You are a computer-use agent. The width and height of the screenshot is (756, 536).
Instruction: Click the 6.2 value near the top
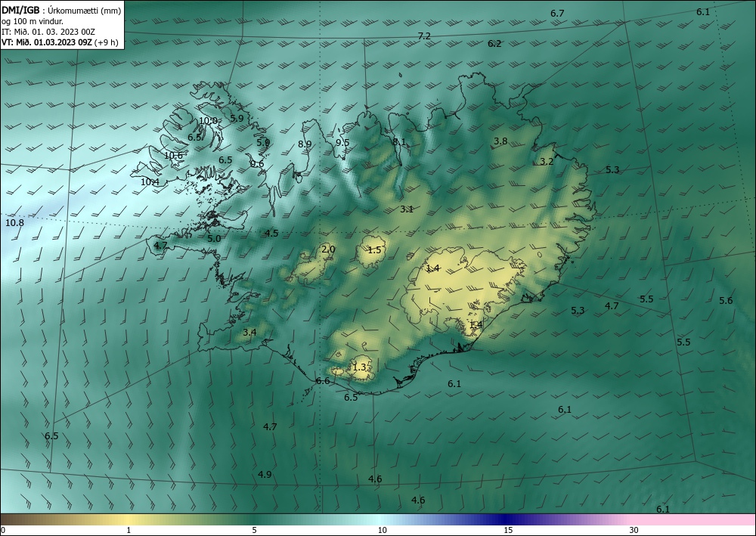pos(494,44)
